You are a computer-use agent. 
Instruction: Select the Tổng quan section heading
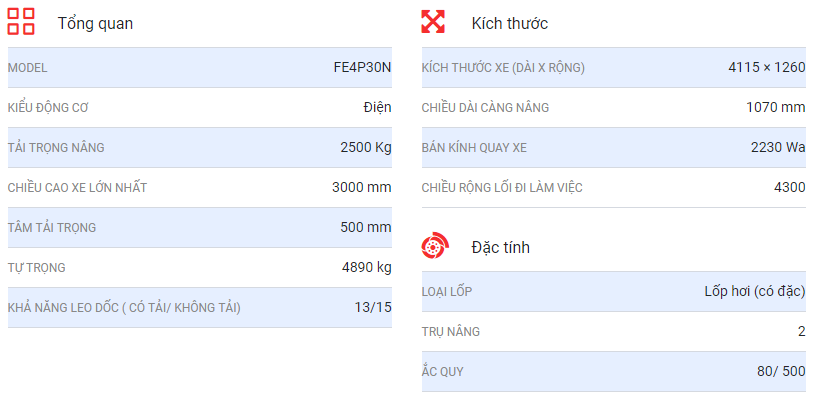pyautogui.click(x=95, y=23)
